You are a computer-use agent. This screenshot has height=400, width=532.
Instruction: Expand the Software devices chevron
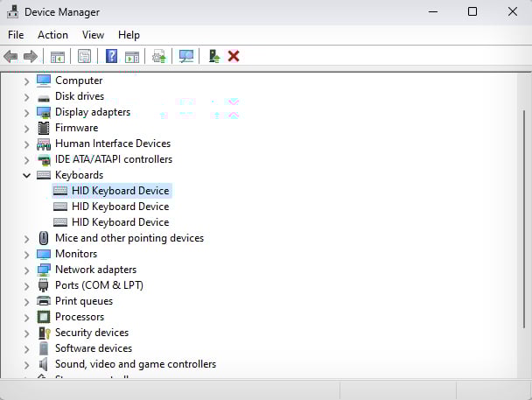click(27, 349)
